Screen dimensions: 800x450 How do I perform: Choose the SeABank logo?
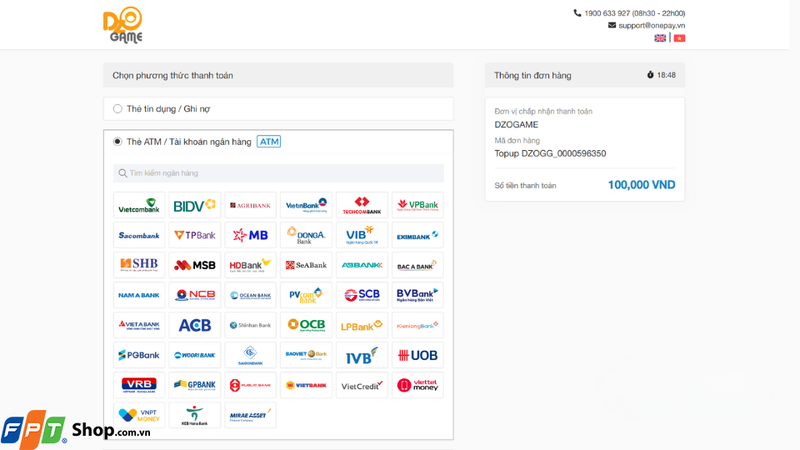pos(306,265)
